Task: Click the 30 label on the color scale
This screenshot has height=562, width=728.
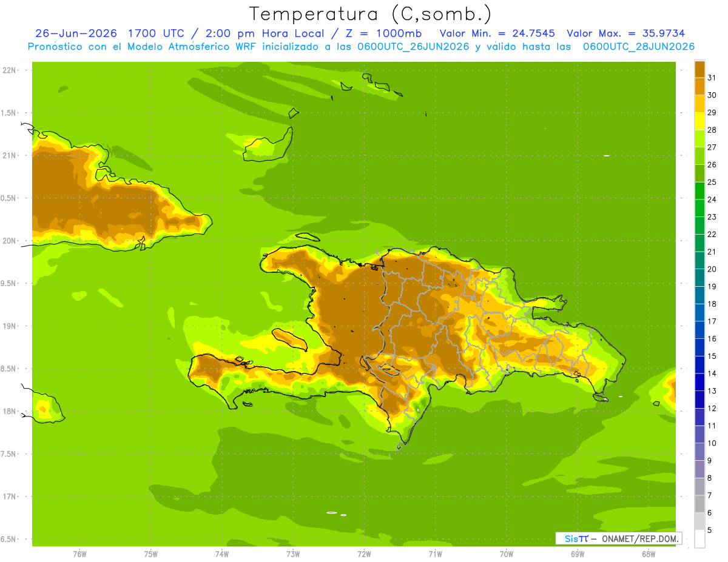Action: click(x=712, y=95)
